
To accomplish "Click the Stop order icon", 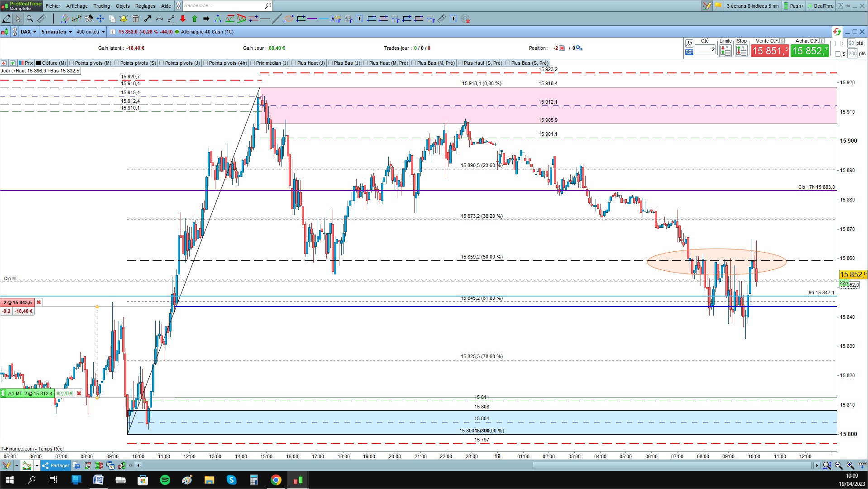I will [x=741, y=51].
